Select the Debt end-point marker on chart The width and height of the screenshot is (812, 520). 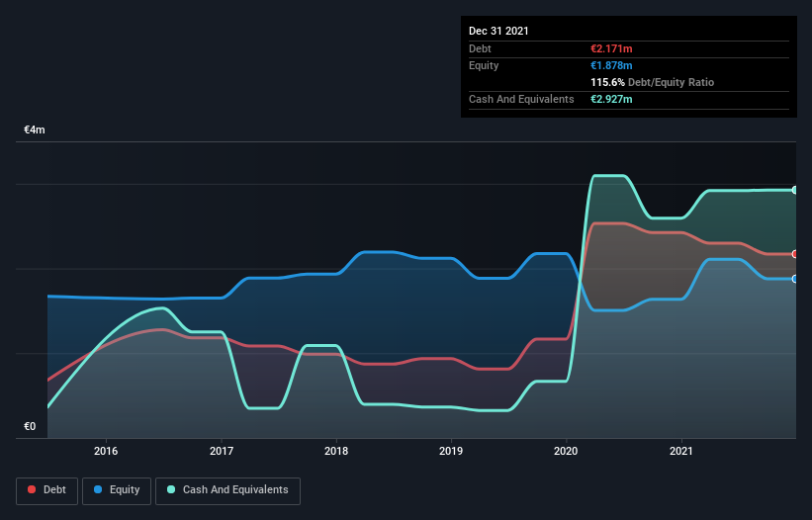pos(795,254)
